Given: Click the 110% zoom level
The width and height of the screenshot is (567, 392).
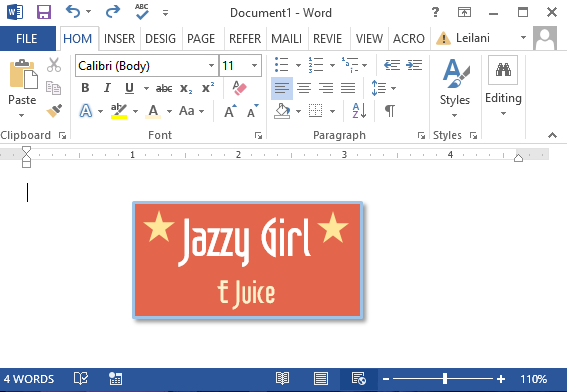Looking at the screenshot, I should [x=533, y=379].
